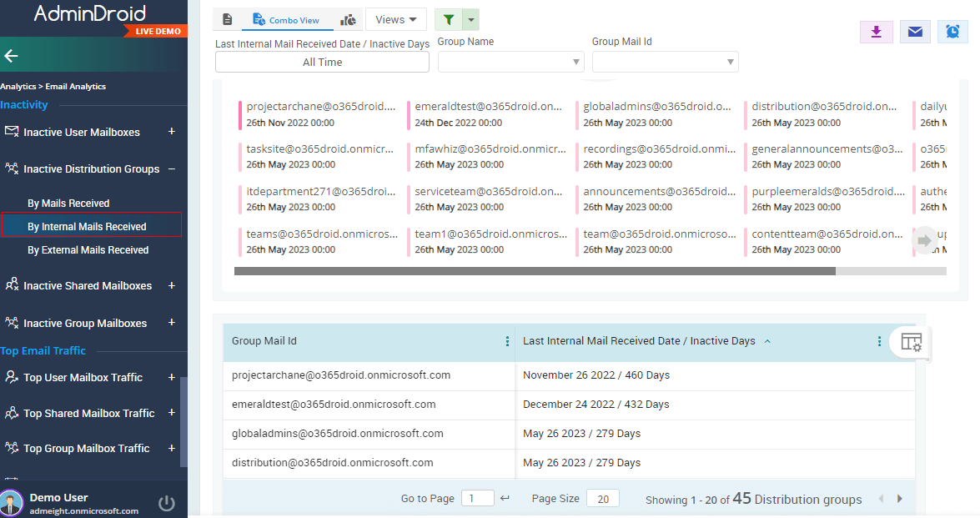
Task: Expand Inactive User Mailboxes section
Action: coord(172,131)
